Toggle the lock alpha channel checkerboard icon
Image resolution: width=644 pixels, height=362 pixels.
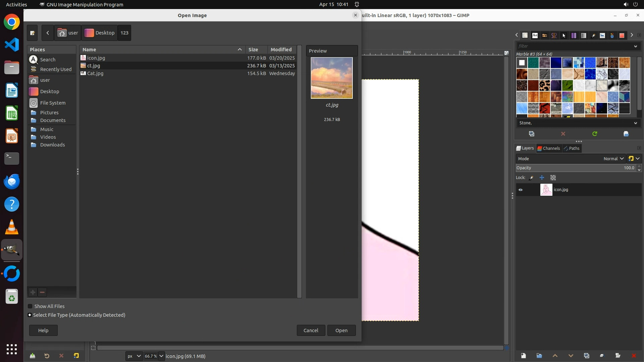[x=553, y=178]
